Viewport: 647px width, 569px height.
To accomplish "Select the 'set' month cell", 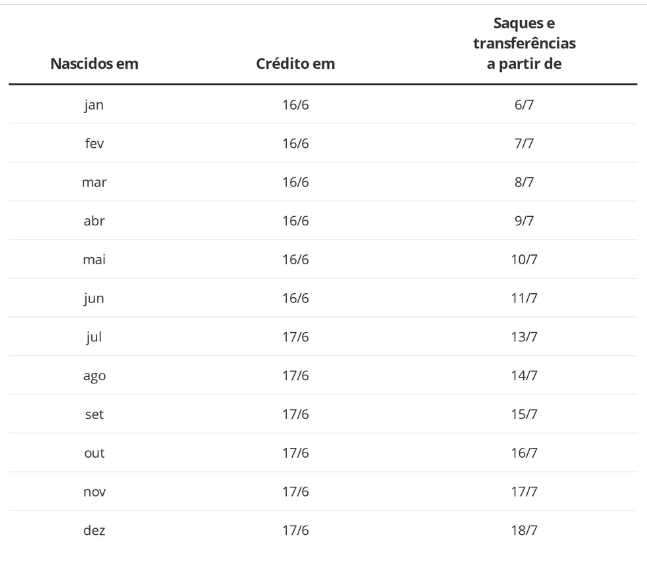I will point(94,414).
